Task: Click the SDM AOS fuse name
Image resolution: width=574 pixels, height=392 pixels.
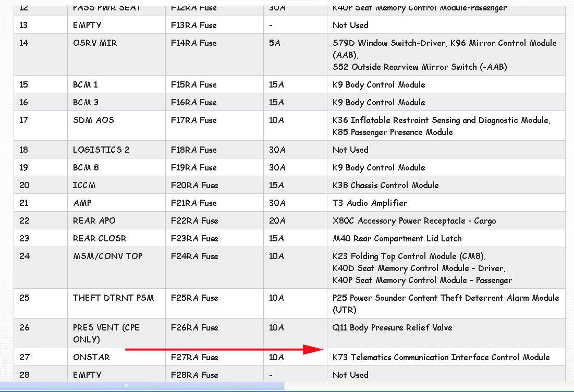Action: [93, 120]
